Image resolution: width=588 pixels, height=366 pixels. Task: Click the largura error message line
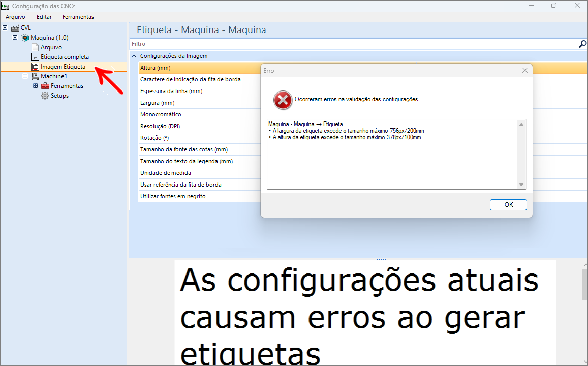coord(347,131)
